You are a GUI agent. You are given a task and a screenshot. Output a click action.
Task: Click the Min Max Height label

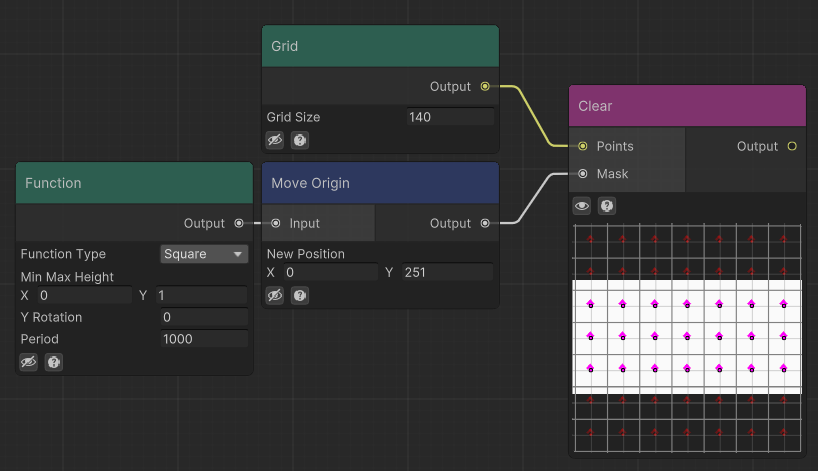[67, 277]
